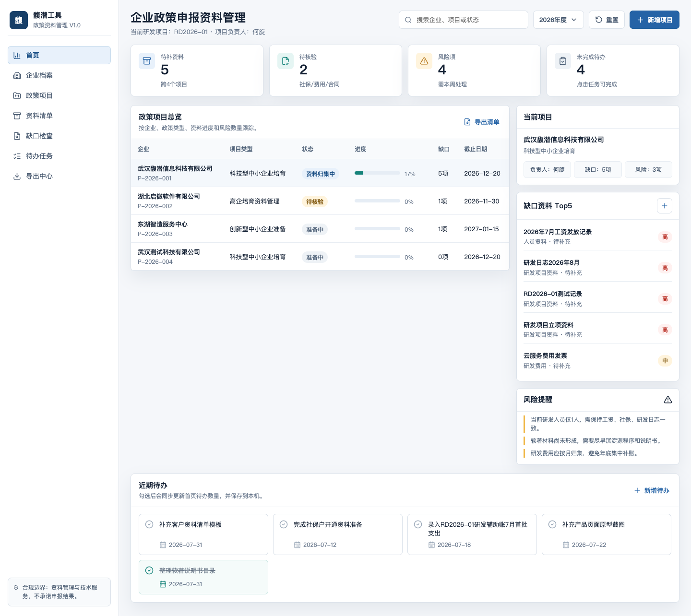The image size is (691, 616).
Task: Click 高企培育资料管理 project type cell
Action: [254, 201]
